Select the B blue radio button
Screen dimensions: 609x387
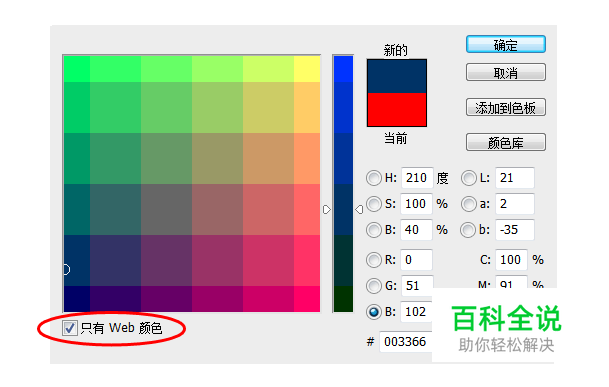pyautogui.click(x=374, y=312)
